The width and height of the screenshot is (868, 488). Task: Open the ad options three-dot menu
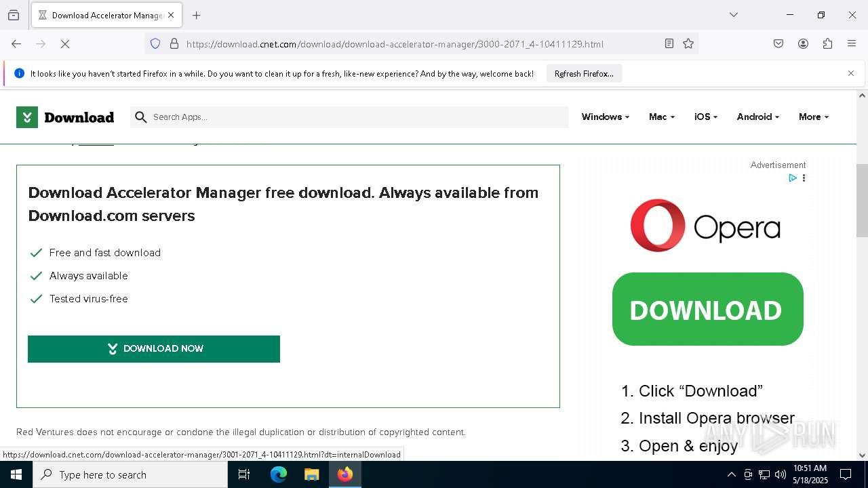(x=804, y=178)
